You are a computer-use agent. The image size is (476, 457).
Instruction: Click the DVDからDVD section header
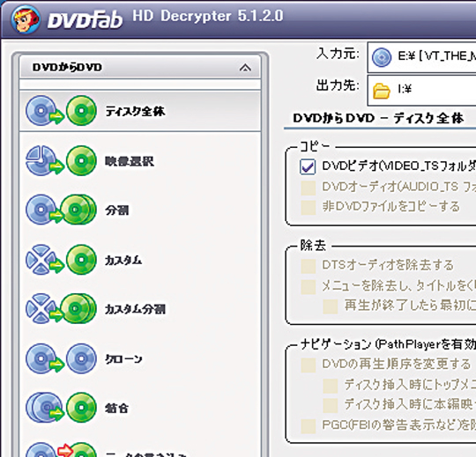[x=140, y=67]
